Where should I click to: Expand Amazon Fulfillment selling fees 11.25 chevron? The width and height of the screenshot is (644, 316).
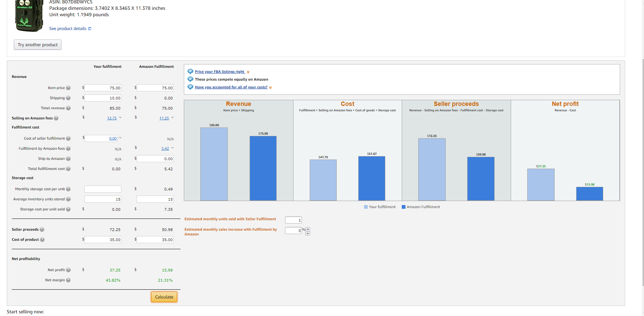(172, 118)
